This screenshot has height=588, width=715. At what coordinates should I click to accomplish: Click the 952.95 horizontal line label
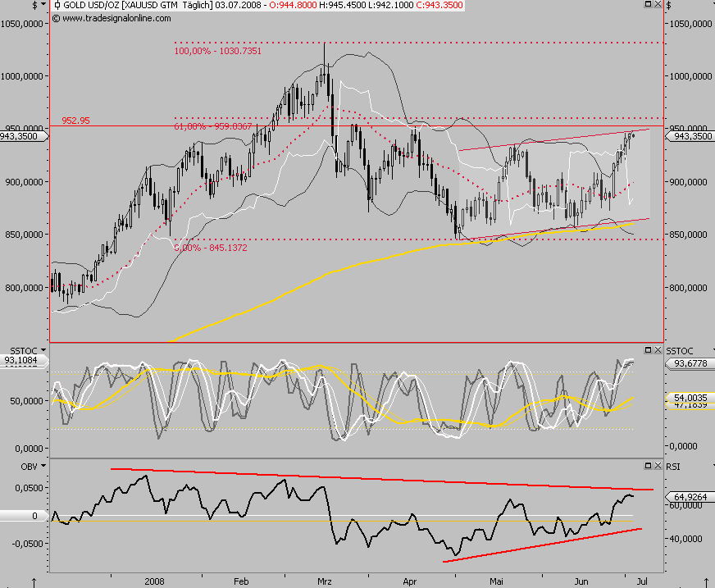(x=75, y=121)
